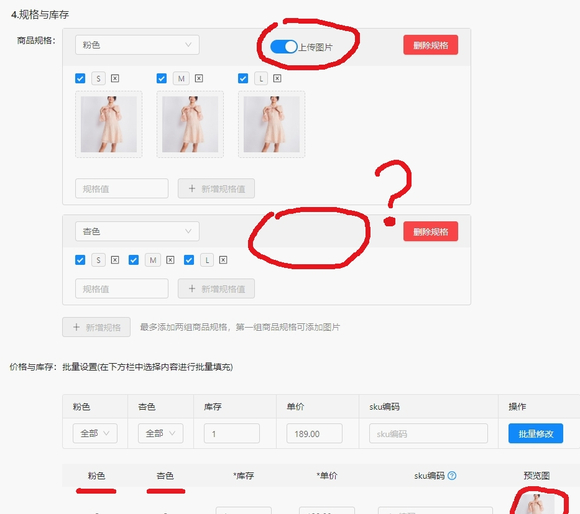
Task: Uncheck the M checkbox in 杏色 spec
Action: (x=134, y=260)
